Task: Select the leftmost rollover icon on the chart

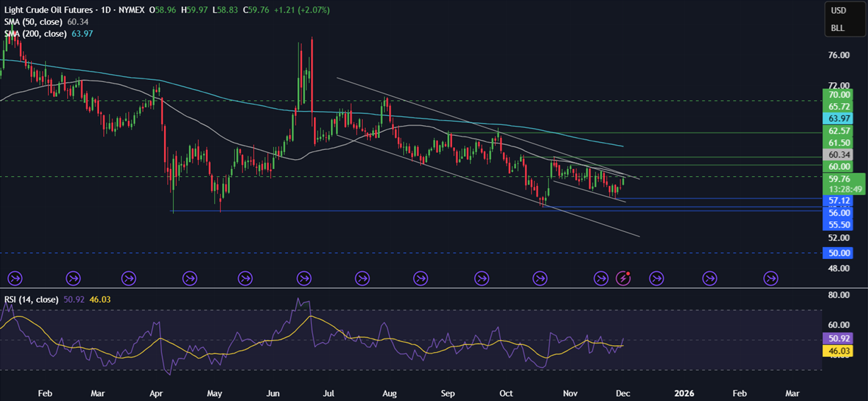Action: 15,279
